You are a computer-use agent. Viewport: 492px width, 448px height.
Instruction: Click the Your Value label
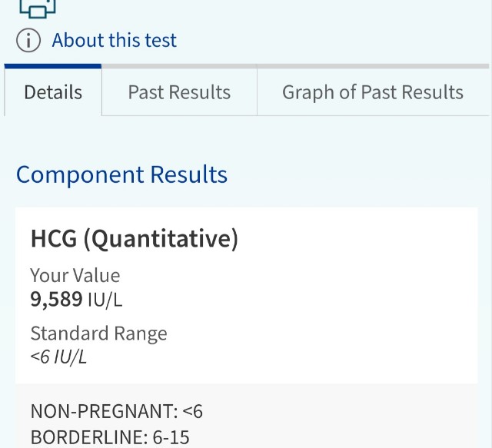pos(75,275)
